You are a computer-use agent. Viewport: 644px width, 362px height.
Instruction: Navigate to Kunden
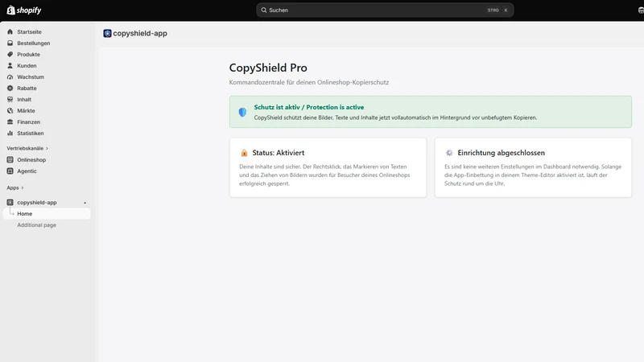point(27,66)
